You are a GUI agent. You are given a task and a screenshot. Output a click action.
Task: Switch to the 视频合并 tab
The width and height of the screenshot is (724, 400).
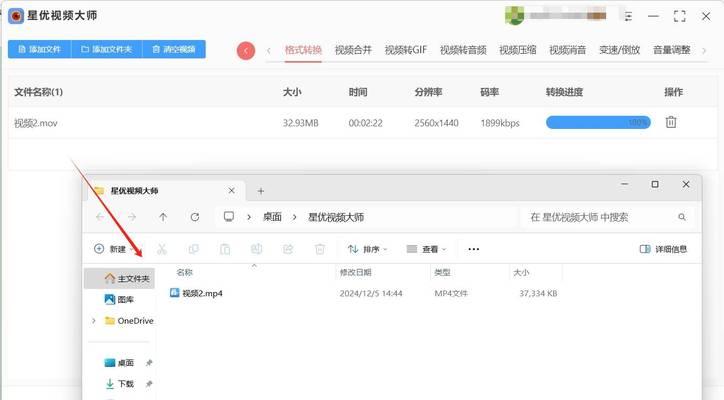353,50
